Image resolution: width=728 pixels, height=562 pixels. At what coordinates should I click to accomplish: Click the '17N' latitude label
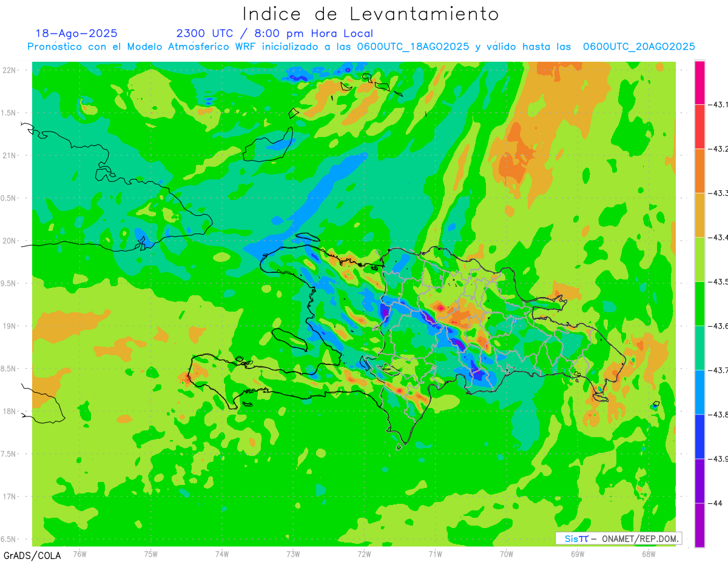pyautogui.click(x=9, y=497)
